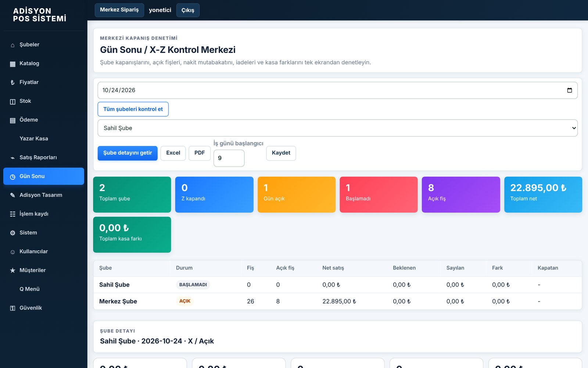Click Merkez Sipariş button in top bar
The width and height of the screenshot is (588, 368).
[x=119, y=10]
